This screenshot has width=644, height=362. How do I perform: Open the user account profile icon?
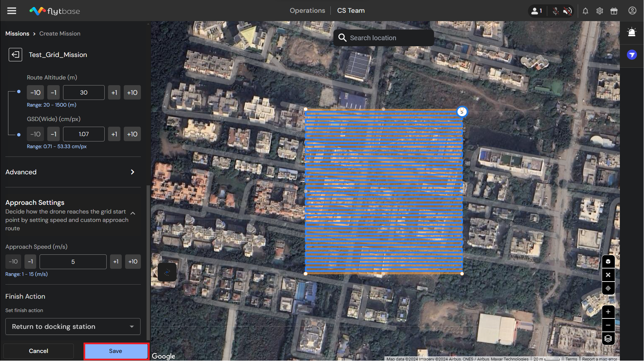coord(632,11)
